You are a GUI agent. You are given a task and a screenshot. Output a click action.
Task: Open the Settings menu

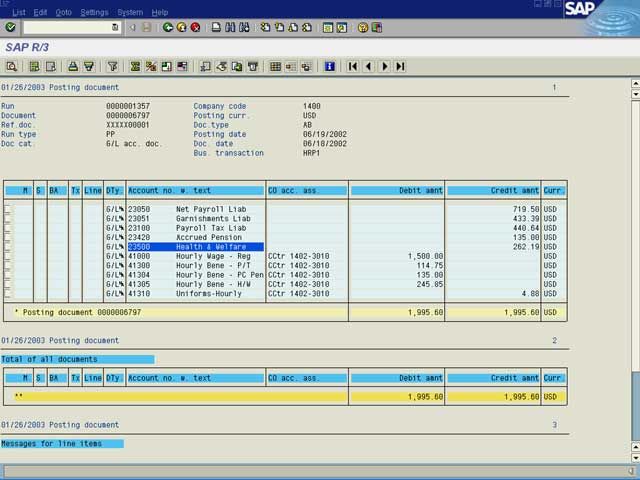[x=94, y=13]
